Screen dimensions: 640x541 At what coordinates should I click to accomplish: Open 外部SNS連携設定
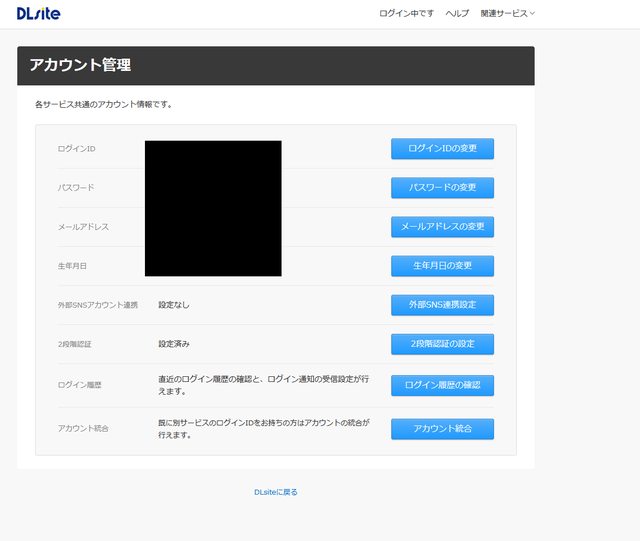coord(442,305)
